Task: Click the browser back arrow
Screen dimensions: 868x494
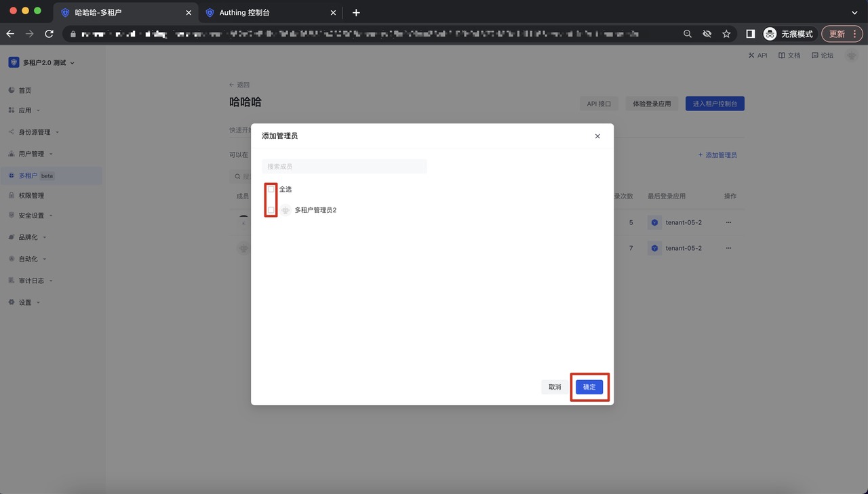Action: coord(10,34)
